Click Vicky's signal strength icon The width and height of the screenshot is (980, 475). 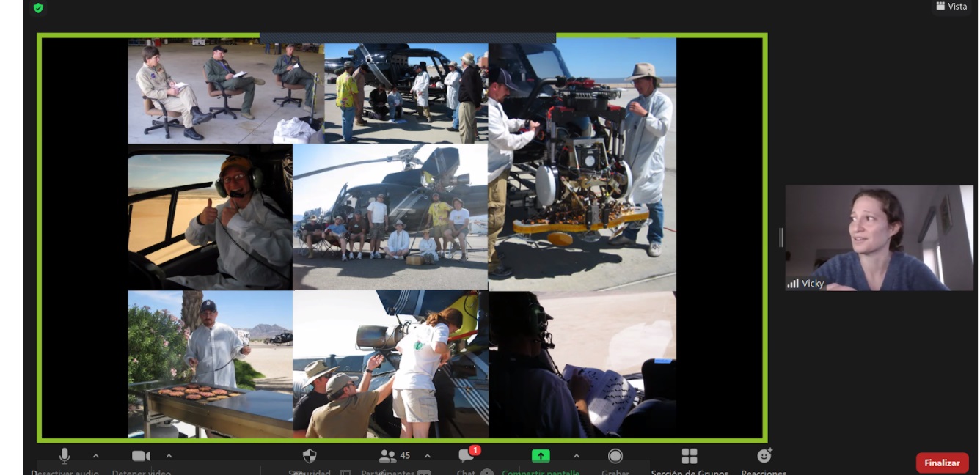(793, 284)
